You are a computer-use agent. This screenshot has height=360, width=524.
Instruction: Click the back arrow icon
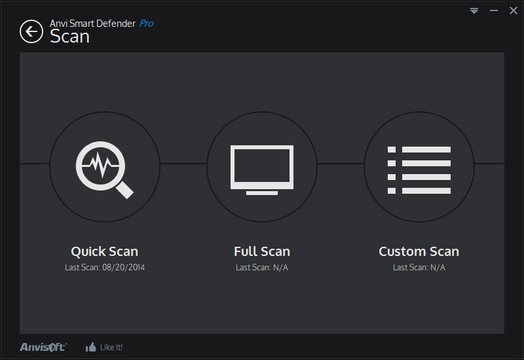pos(31,32)
